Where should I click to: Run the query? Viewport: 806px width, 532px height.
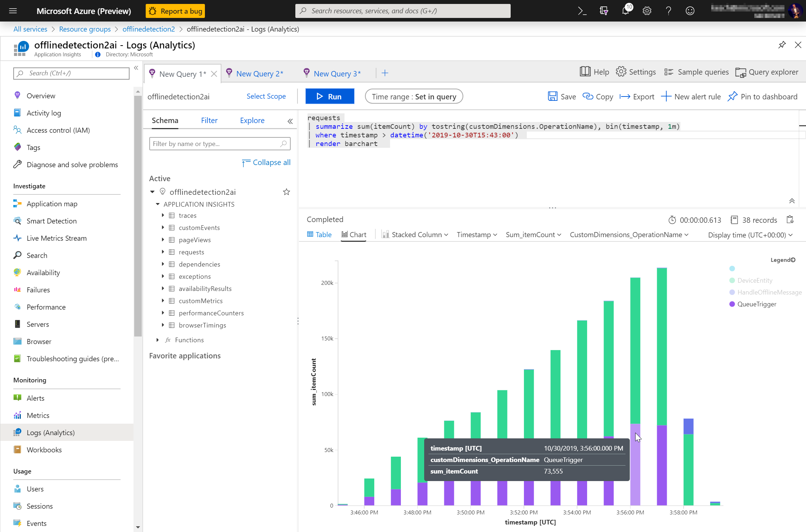[329, 96]
